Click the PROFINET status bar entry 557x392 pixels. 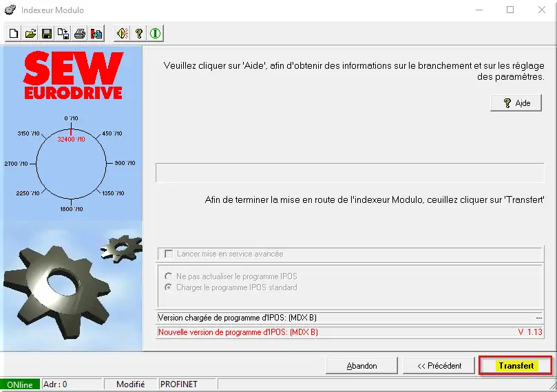pos(187,384)
